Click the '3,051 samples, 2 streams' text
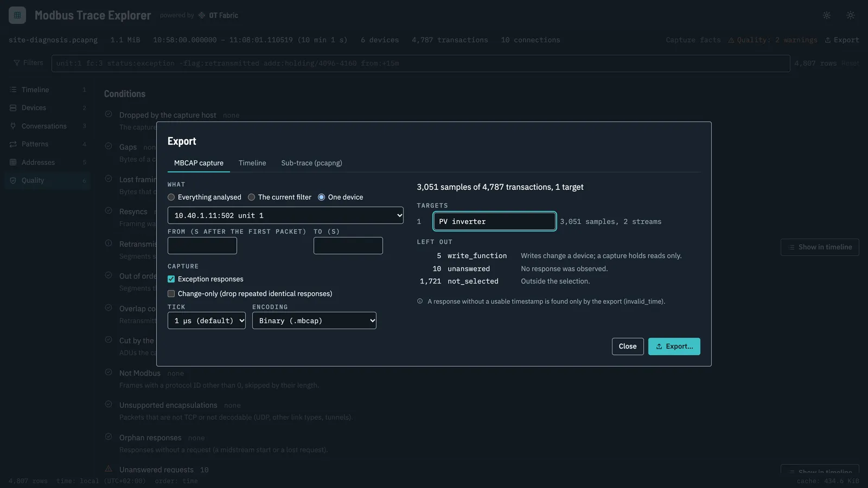Screen dimensions: 868x488 pos(611,222)
